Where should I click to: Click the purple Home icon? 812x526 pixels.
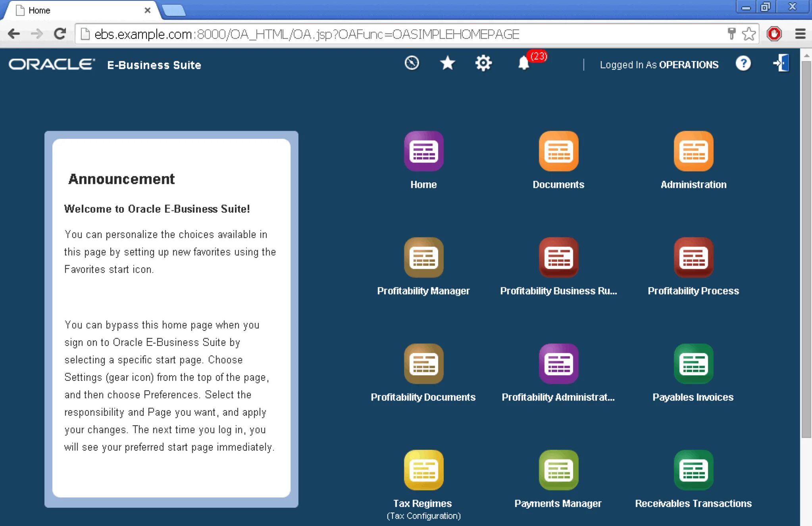(x=423, y=151)
